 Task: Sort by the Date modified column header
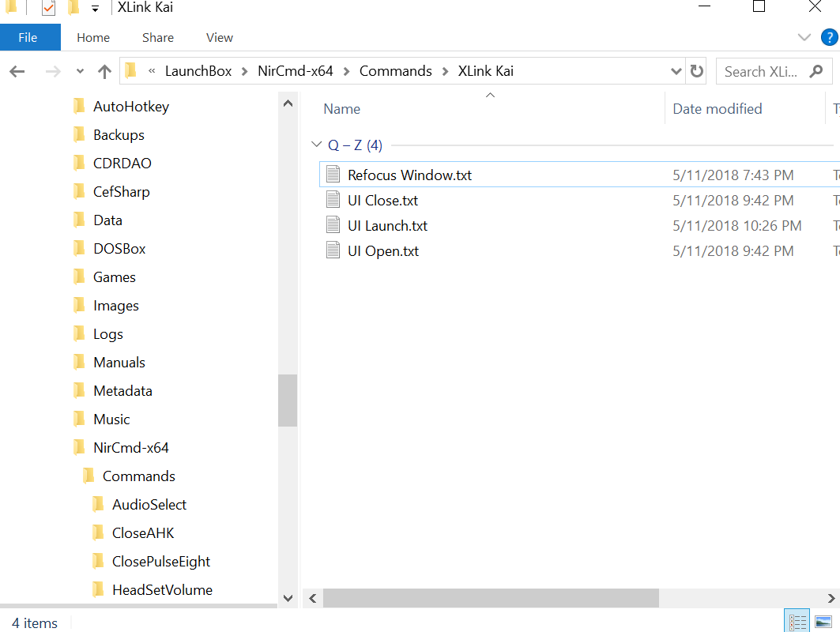point(718,109)
